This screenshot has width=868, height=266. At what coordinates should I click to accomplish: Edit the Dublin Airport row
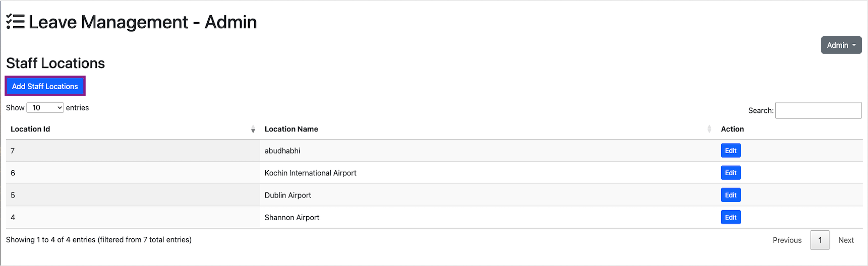click(x=730, y=195)
